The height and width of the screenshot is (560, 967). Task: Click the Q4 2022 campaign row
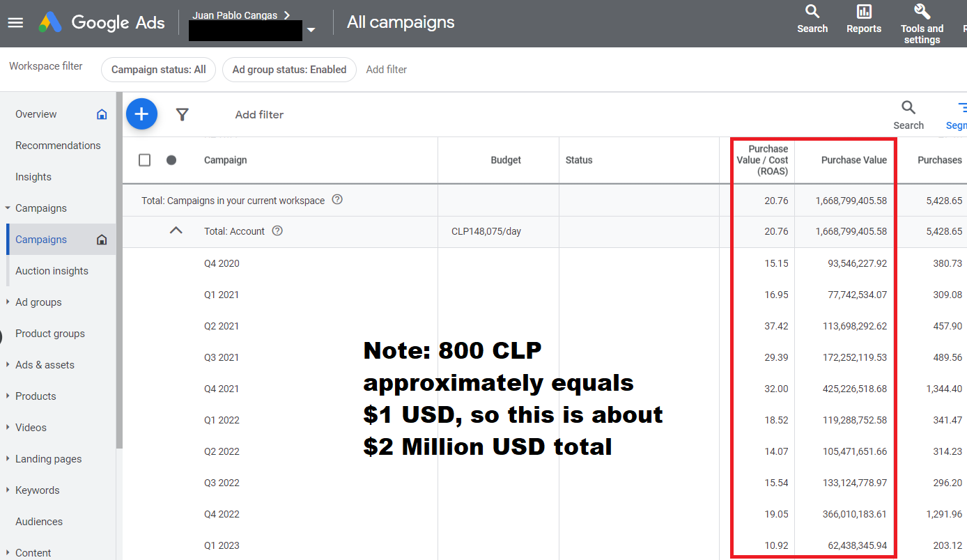[545, 514]
